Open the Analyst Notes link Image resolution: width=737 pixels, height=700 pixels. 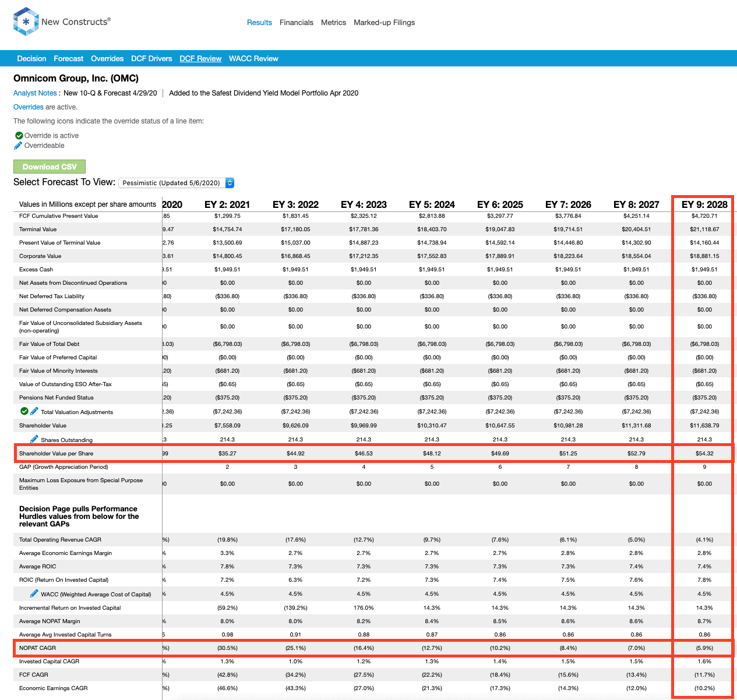(x=35, y=93)
